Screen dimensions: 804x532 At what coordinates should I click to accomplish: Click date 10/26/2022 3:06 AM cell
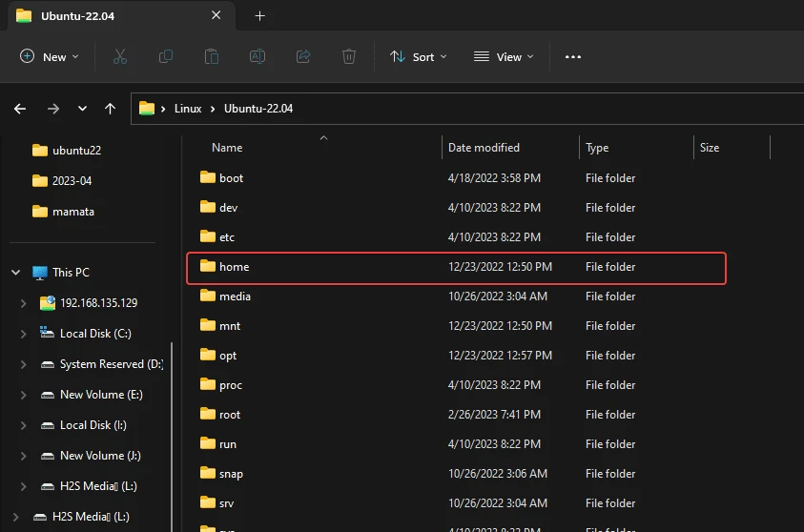point(497,474)
